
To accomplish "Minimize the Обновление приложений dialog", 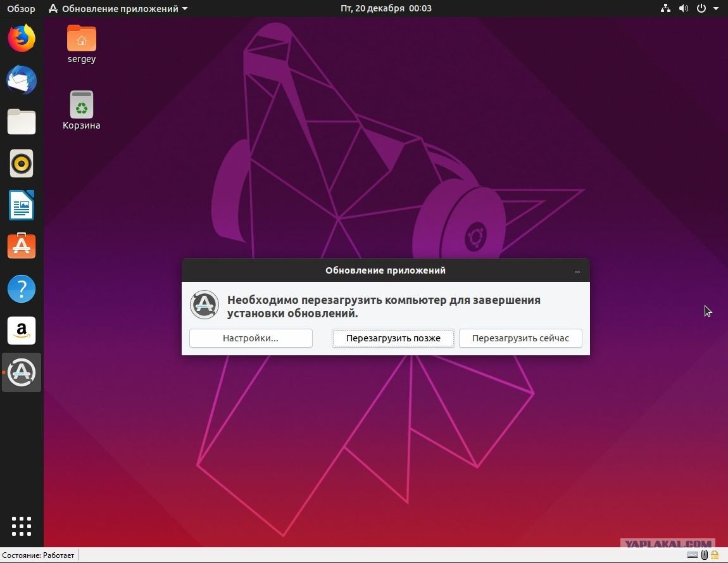I will point(577,271).
